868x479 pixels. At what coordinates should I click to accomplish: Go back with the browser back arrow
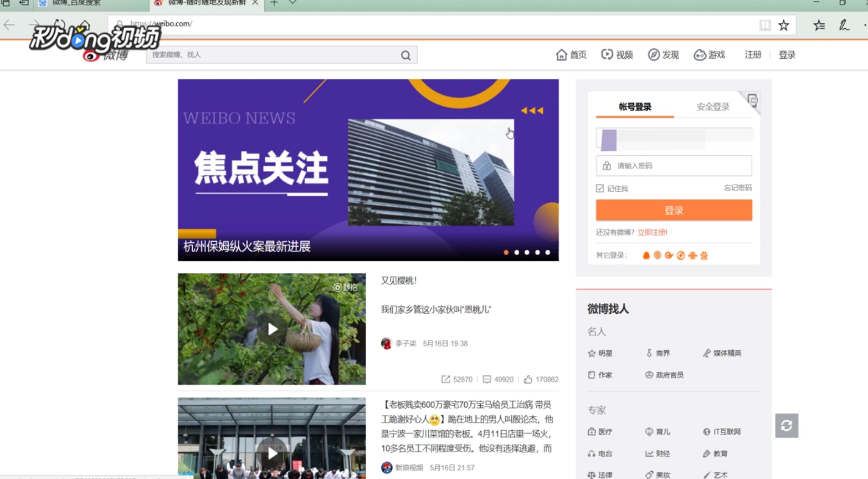point(9,25)
